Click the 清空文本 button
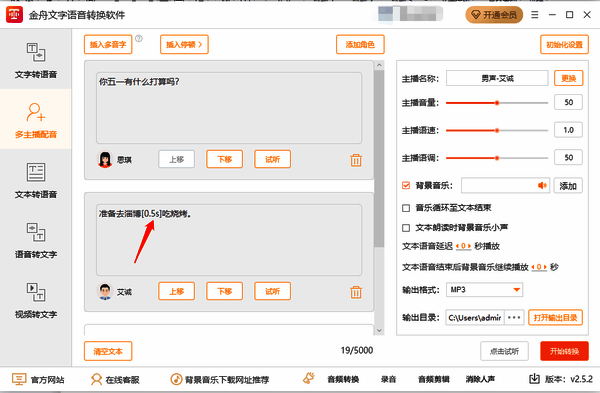 108,351
